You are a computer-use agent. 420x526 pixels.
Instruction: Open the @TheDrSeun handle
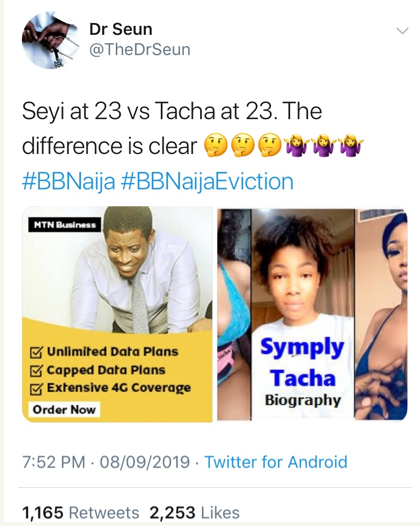140,49
